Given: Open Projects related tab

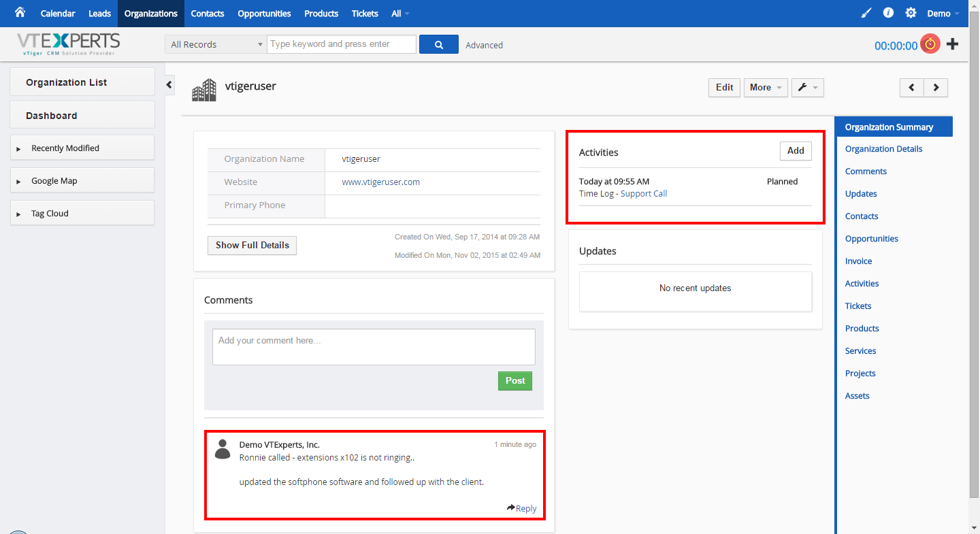Looking at the screenshot, I should click(x=860, y=373).
